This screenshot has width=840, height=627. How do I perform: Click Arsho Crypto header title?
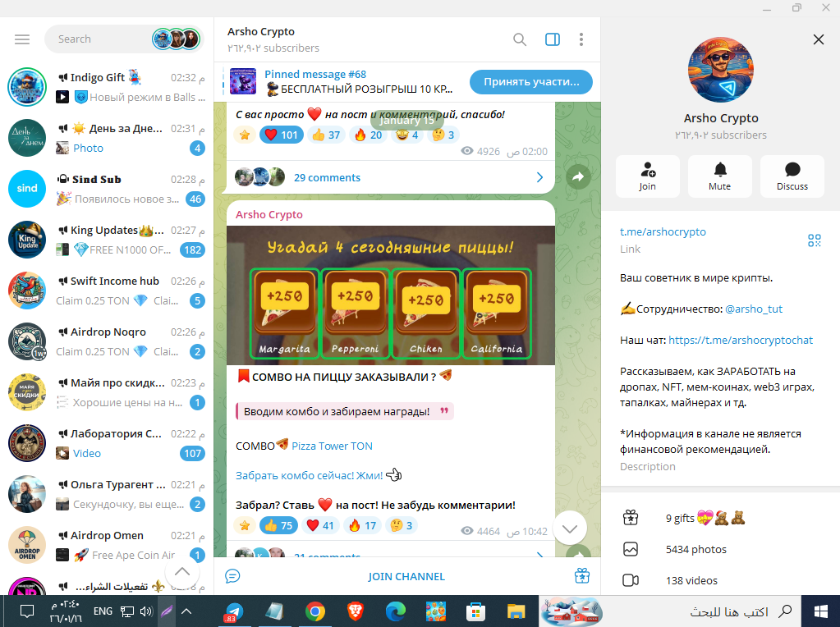(261, 31)
